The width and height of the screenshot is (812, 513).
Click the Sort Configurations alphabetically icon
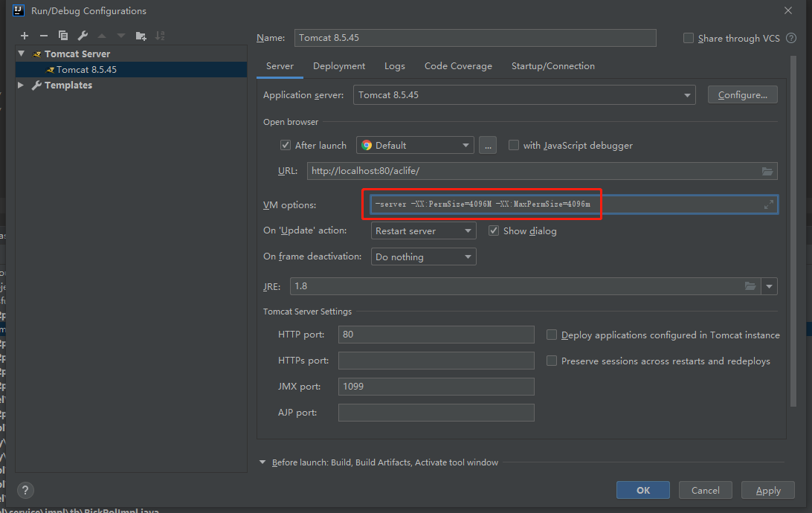pyautogui.click(x=160, y=36)
